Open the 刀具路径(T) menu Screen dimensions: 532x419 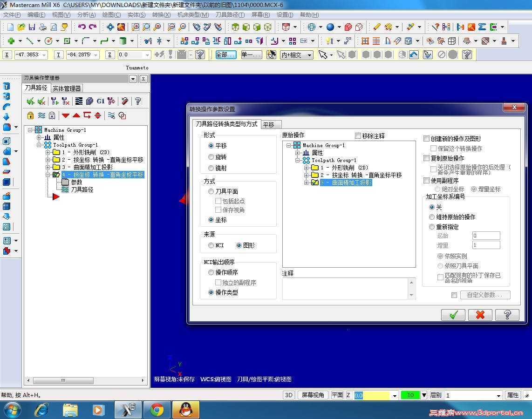[x=230, y=15]
